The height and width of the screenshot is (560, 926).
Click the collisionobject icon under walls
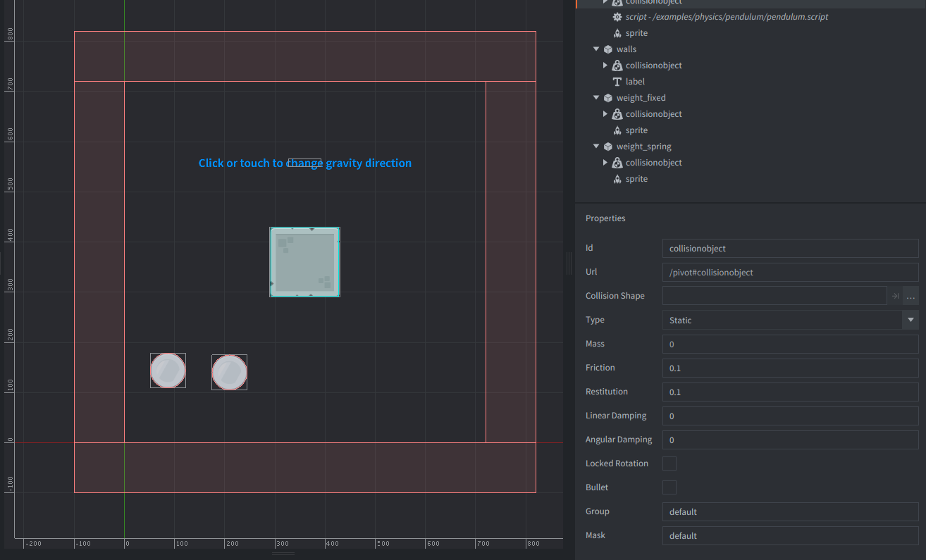coord(617,66)
